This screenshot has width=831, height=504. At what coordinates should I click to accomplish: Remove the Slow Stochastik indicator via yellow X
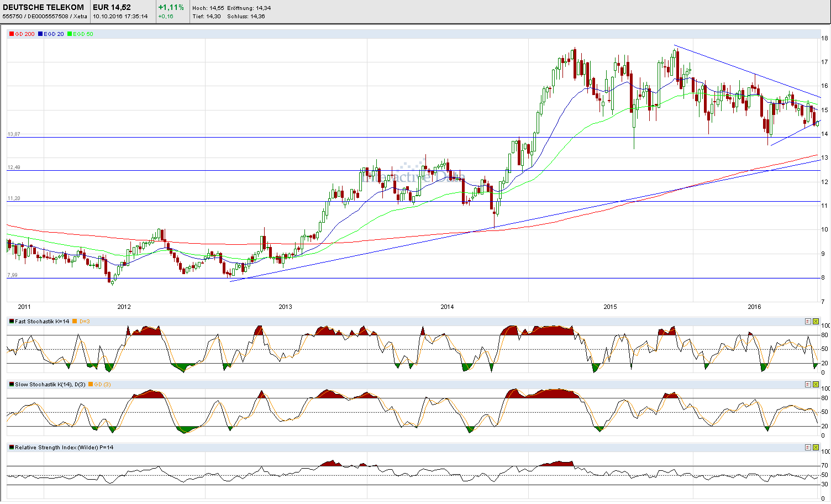pos(815,384)
